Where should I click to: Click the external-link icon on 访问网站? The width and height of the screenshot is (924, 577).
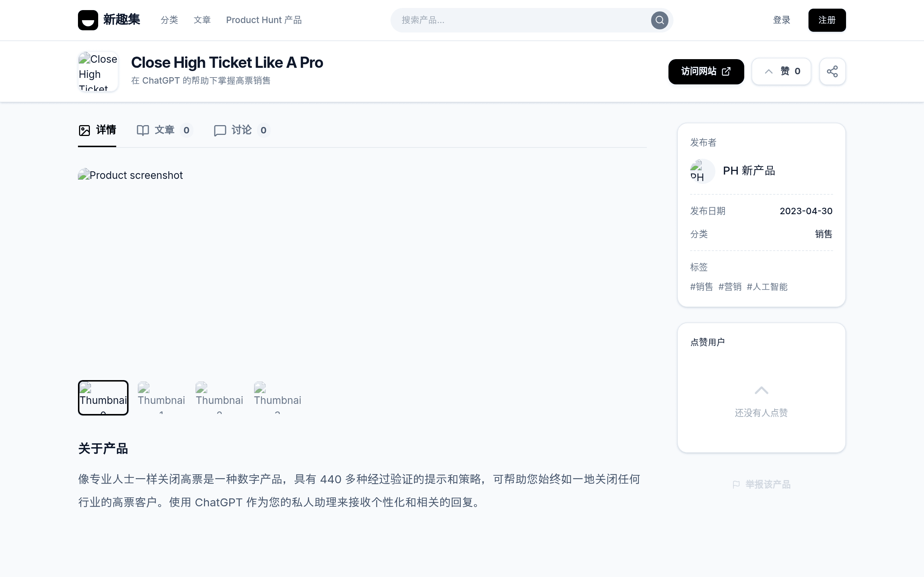point(726,71)
